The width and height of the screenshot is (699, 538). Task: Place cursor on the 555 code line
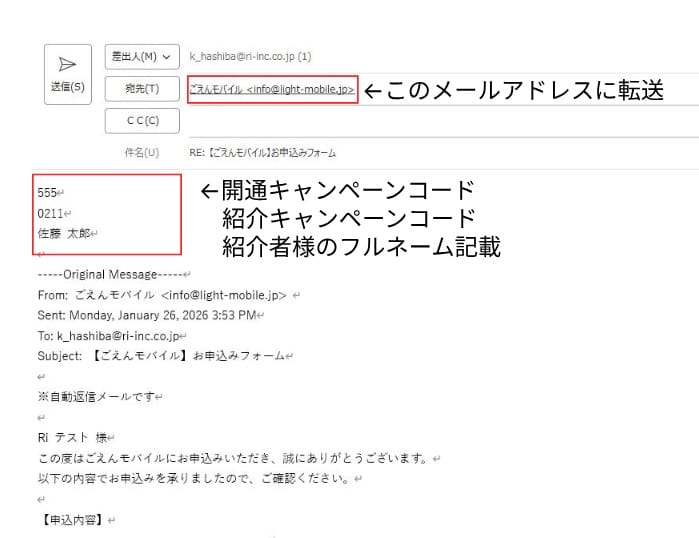pos(47,193)
